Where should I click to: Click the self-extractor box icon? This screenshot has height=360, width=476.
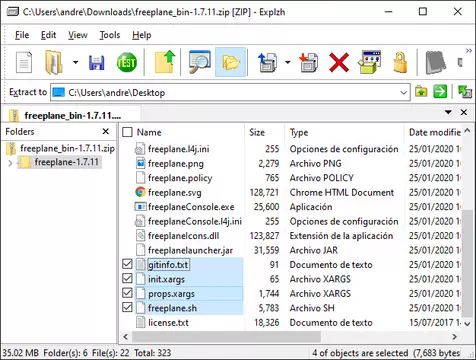click(370, 62)
